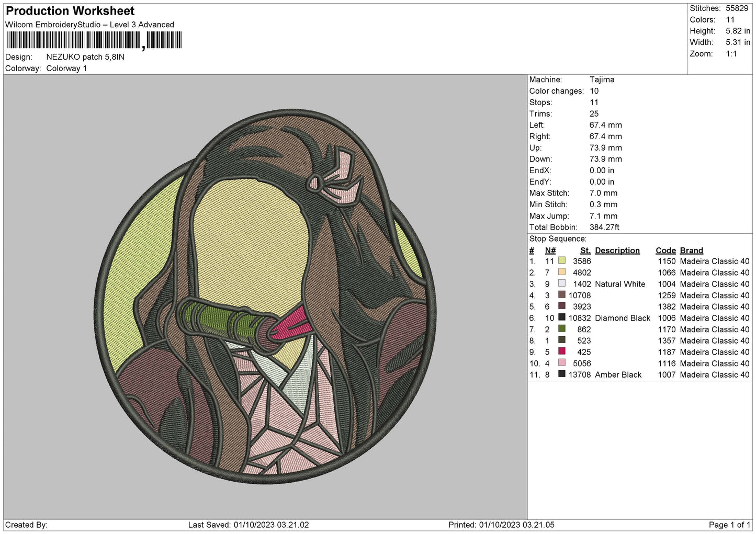Screen dimensions: 756x534
Task: Click the 'Description' column header
Action: coord(617,251)
